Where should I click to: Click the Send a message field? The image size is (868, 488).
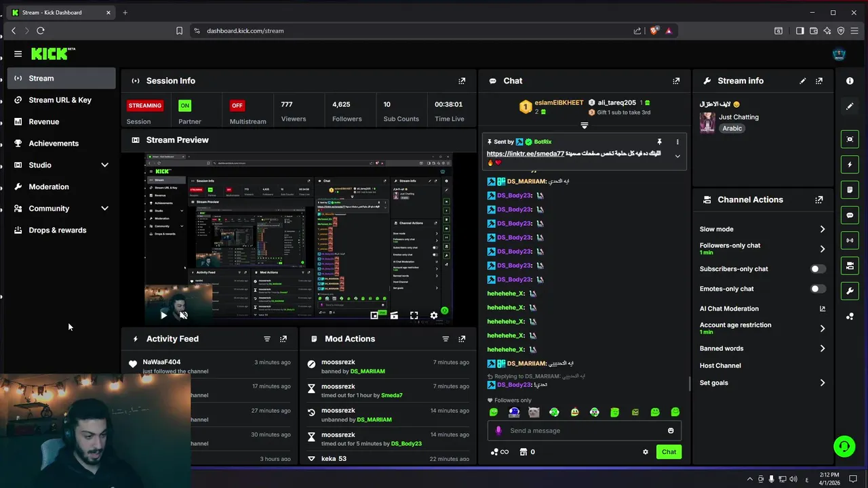click(585, 430)
